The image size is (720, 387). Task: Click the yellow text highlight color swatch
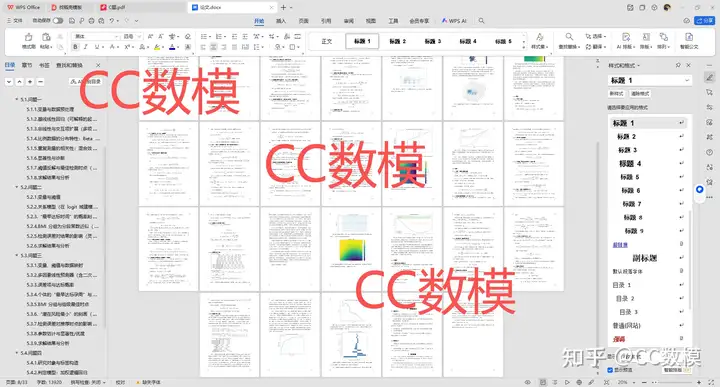(157, 47)
